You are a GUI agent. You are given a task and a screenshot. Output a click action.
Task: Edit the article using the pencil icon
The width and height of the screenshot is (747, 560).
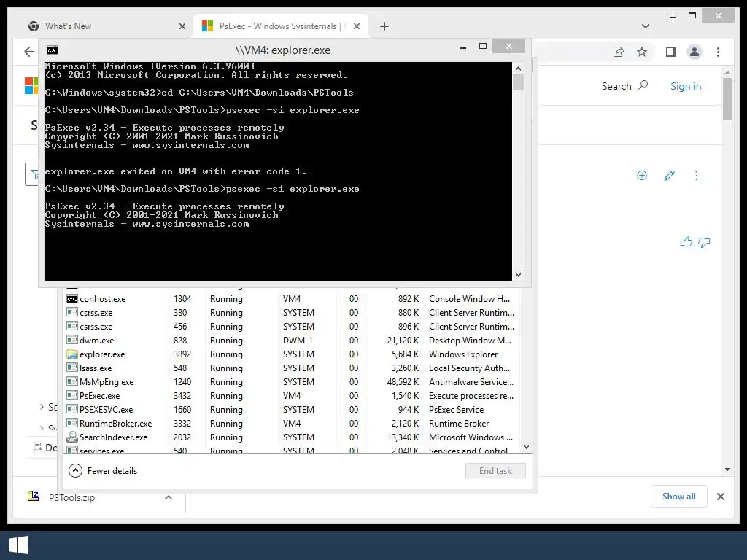coord(669,175)
